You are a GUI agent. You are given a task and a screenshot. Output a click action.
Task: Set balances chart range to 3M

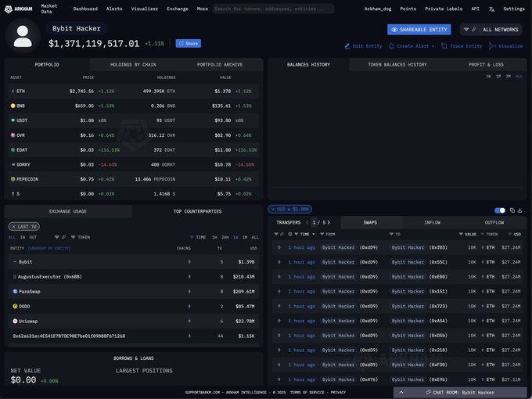[509, 77]
